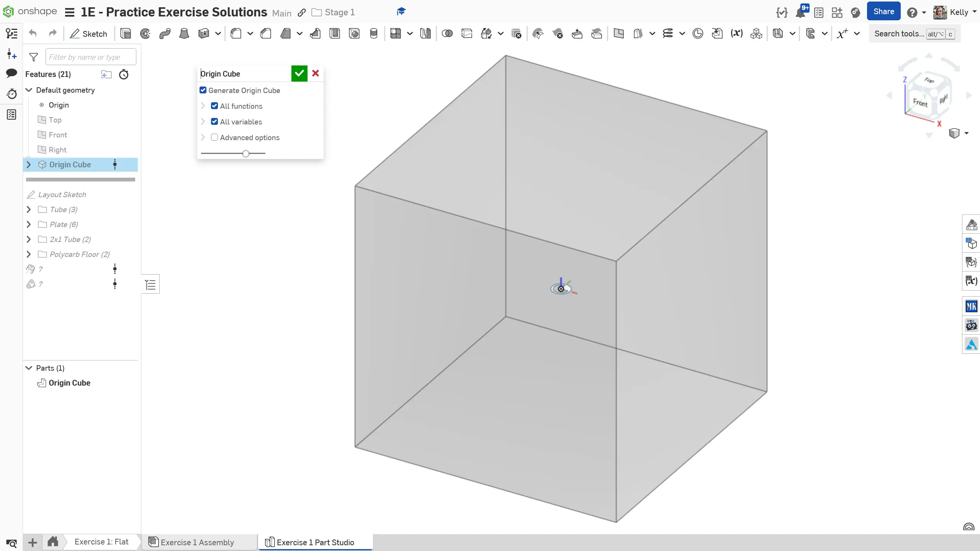Select the Extrude tool icon

[125, 34]
